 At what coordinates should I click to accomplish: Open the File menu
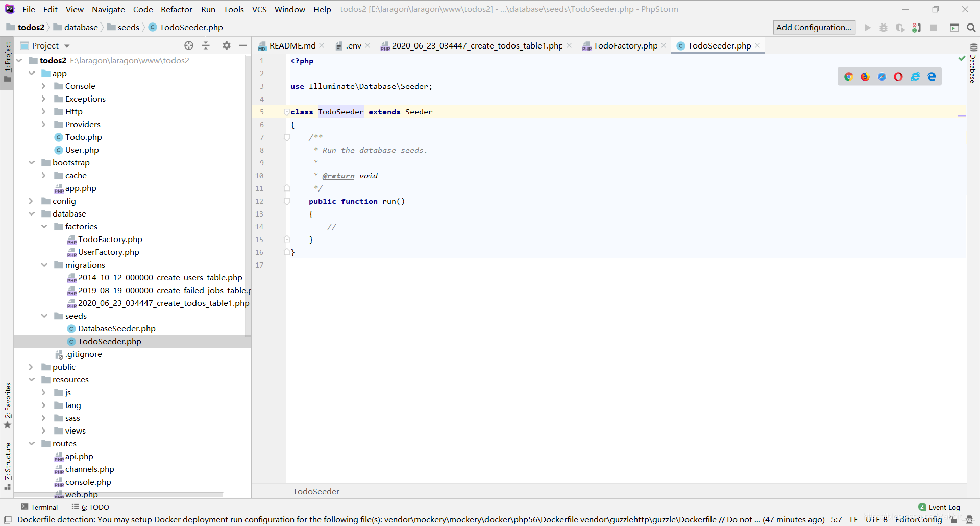[x=29, y=9]
